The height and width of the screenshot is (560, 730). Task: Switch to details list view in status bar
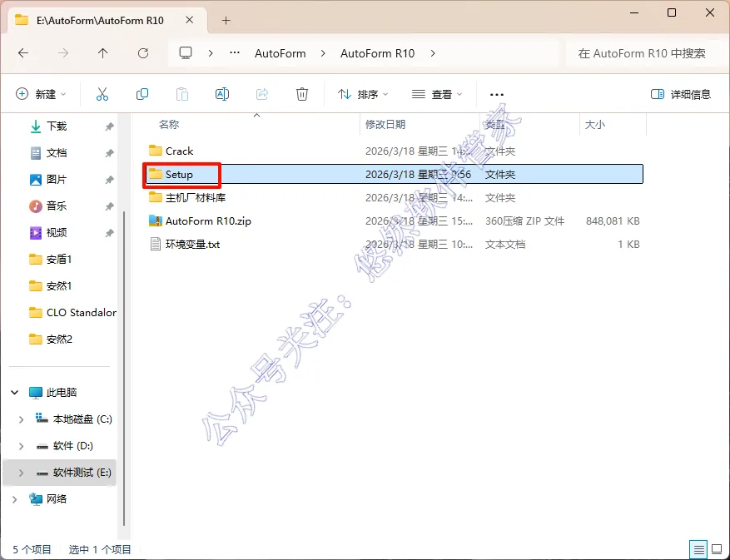pyautogui.click(x=698, y=550)
